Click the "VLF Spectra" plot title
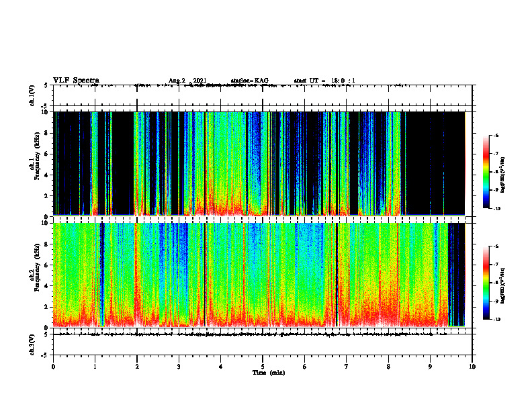The width and height of the screenshot is (532, 411). coord(76,81)
